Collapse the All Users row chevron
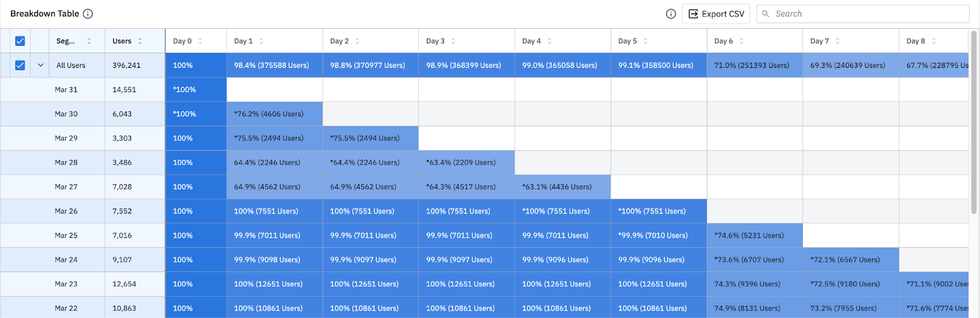This screenshot has height=318, width=980. tap(40, 65)
